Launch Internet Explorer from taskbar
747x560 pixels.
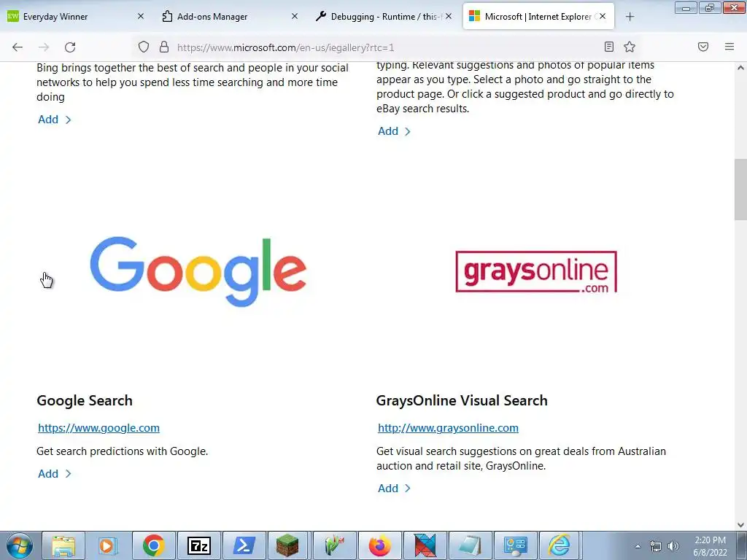560,545
